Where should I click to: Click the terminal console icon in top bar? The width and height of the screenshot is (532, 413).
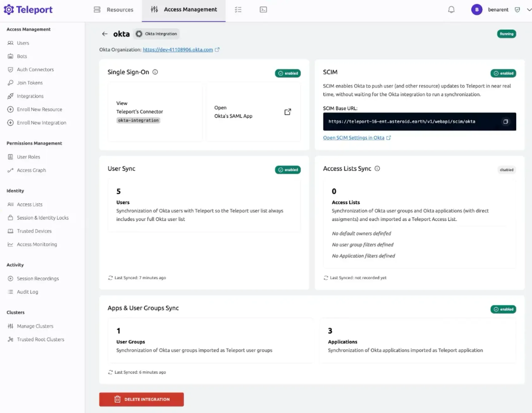(263, 10)
